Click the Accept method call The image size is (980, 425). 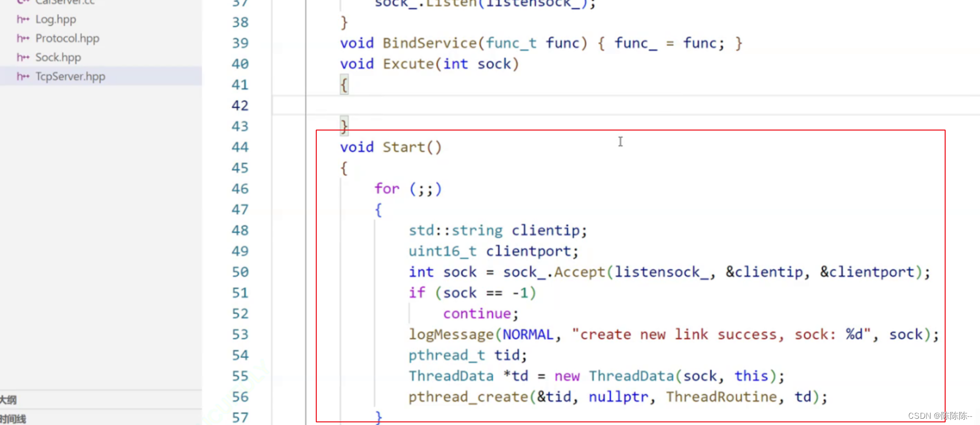(579, 272)
